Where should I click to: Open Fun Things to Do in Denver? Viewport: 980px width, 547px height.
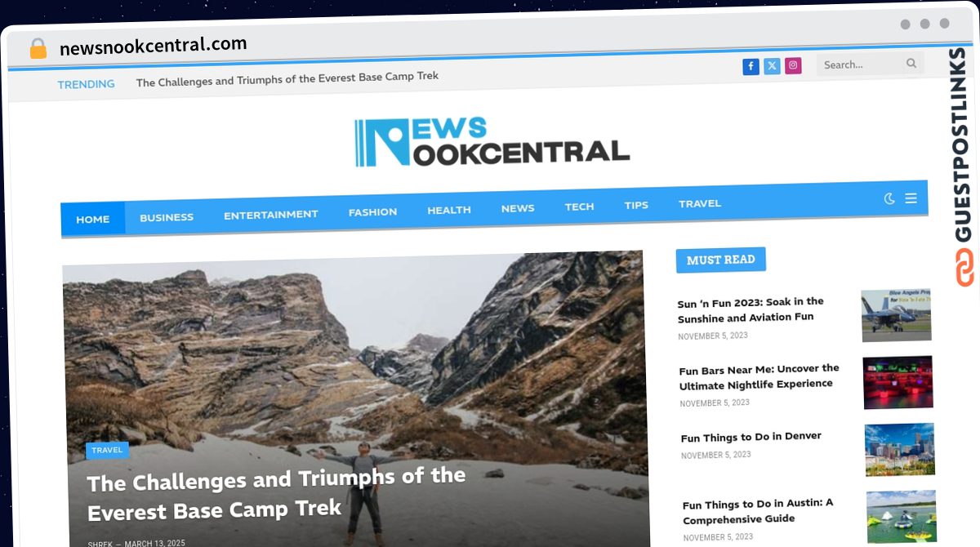[751, 437]
